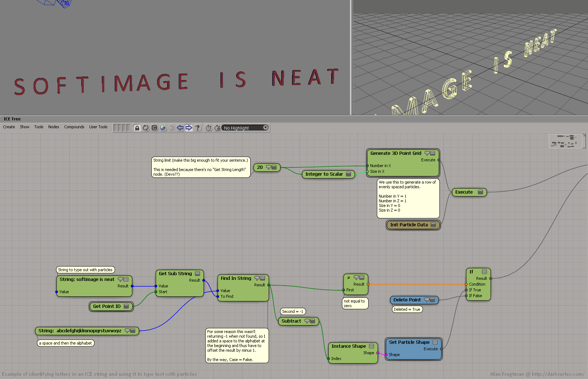This screenshot has height=379, width=588.
Task: Open the Create menu
Action: pos(9,127)
